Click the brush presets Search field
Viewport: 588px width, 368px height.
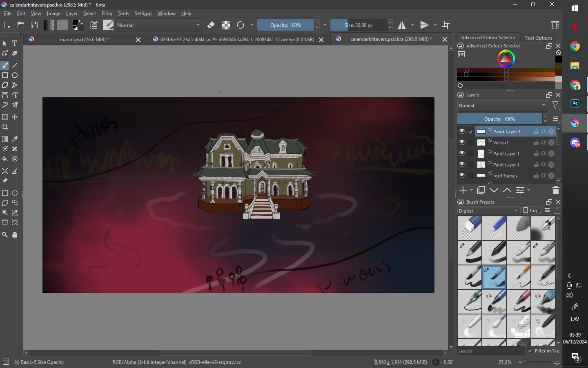coord(490,351)
